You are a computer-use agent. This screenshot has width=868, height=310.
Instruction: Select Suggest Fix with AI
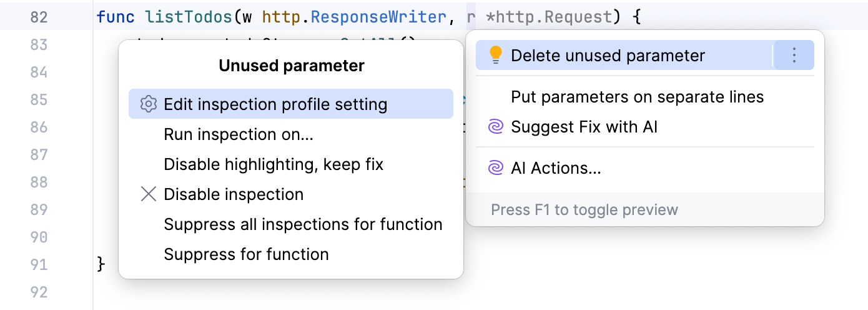(584, 127)
